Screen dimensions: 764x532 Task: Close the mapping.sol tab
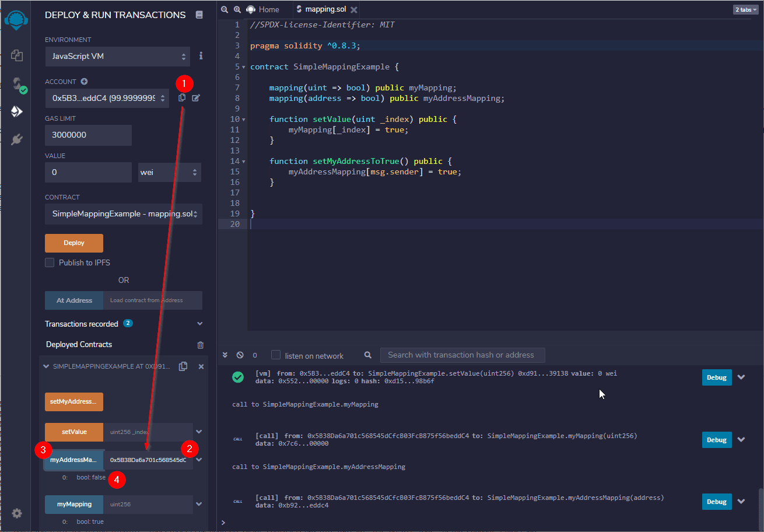click(x=353, y=10)
